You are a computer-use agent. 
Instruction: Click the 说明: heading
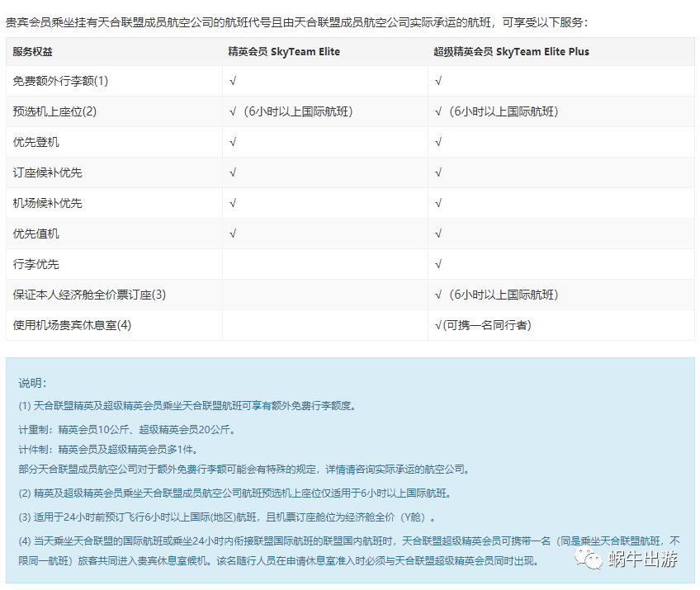32,383
